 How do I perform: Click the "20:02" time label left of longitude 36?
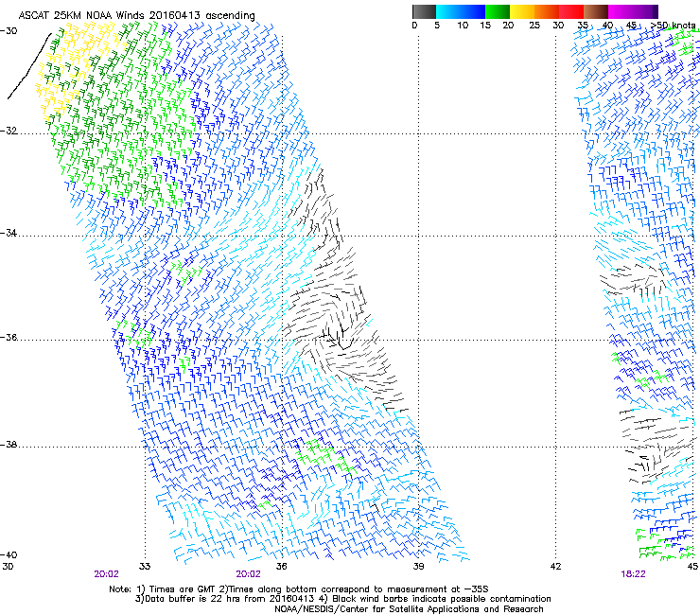(x=248, y=574)
